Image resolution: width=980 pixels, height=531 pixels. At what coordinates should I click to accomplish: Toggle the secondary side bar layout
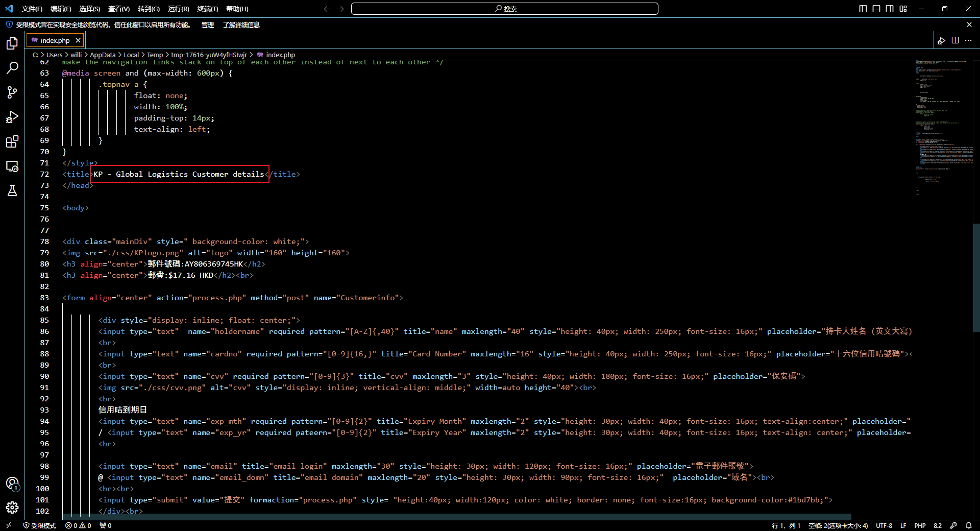(x=890, y=9)
